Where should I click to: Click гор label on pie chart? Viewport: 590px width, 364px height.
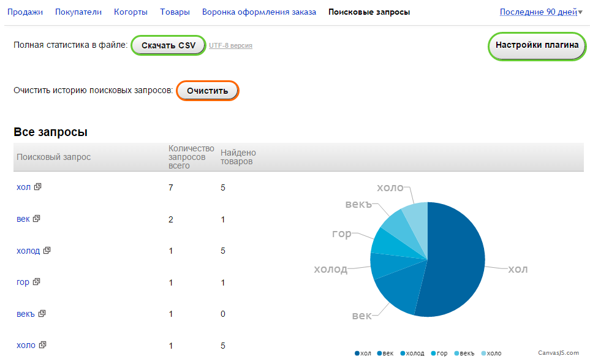(342, 234)
